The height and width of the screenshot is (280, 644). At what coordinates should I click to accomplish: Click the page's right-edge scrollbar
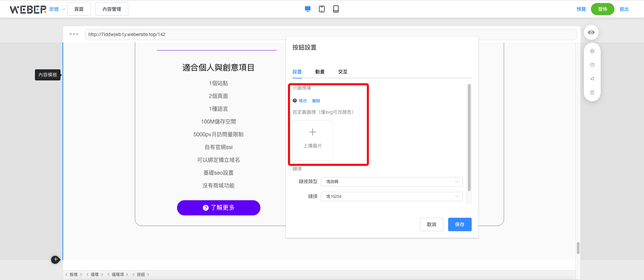pos(578,248)
